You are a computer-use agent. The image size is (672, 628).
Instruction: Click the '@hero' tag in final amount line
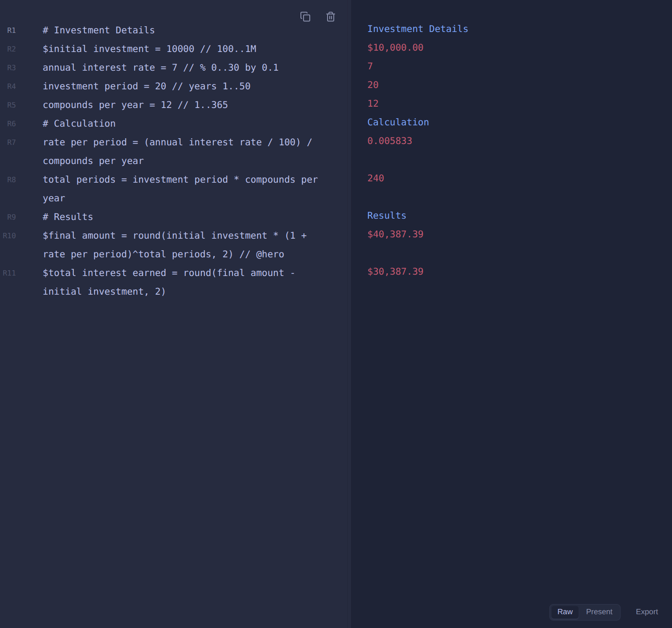(270, 254)
